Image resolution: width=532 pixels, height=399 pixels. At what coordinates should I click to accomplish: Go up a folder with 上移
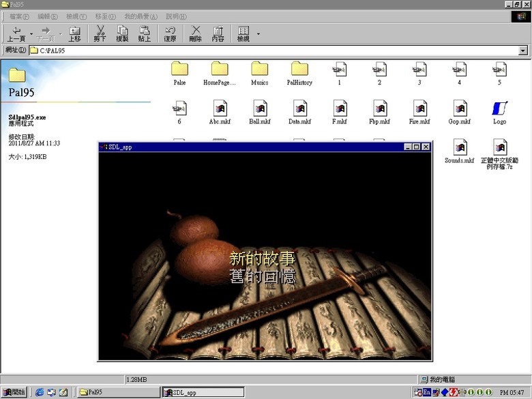[x=74, y=34]
